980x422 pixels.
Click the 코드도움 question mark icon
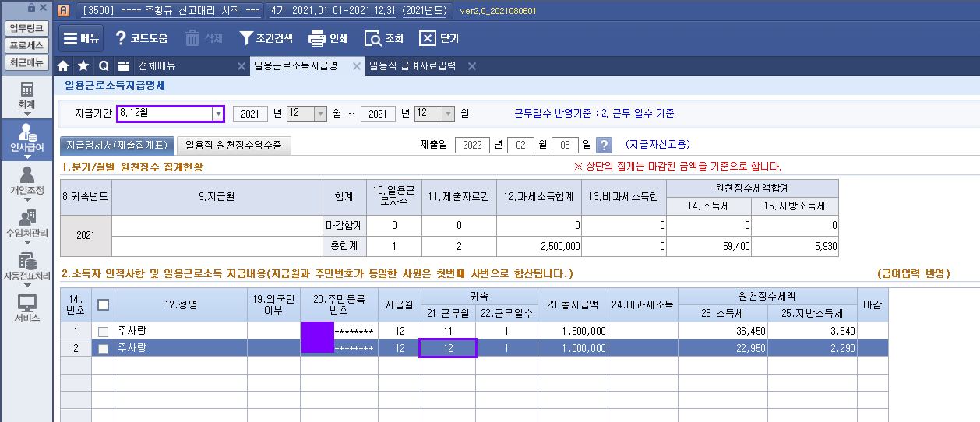[x=121, y=38]
